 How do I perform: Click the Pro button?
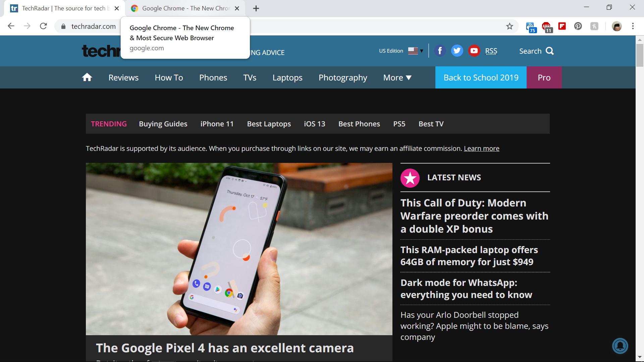[x=544, y=77]
